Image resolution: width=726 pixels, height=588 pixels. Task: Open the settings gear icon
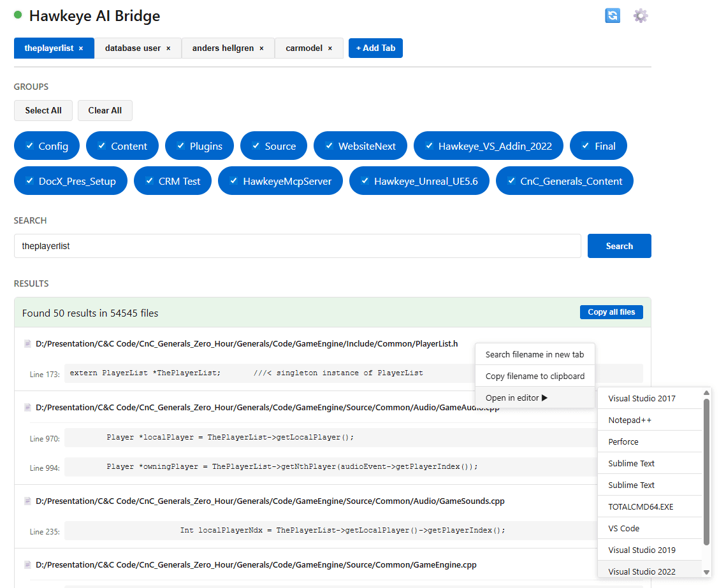tap(641, 16)
